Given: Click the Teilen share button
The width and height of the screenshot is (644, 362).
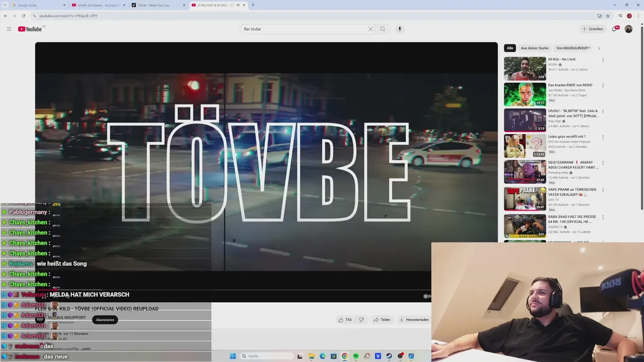Looking at the screenshot, I should [x=382, y=320].
